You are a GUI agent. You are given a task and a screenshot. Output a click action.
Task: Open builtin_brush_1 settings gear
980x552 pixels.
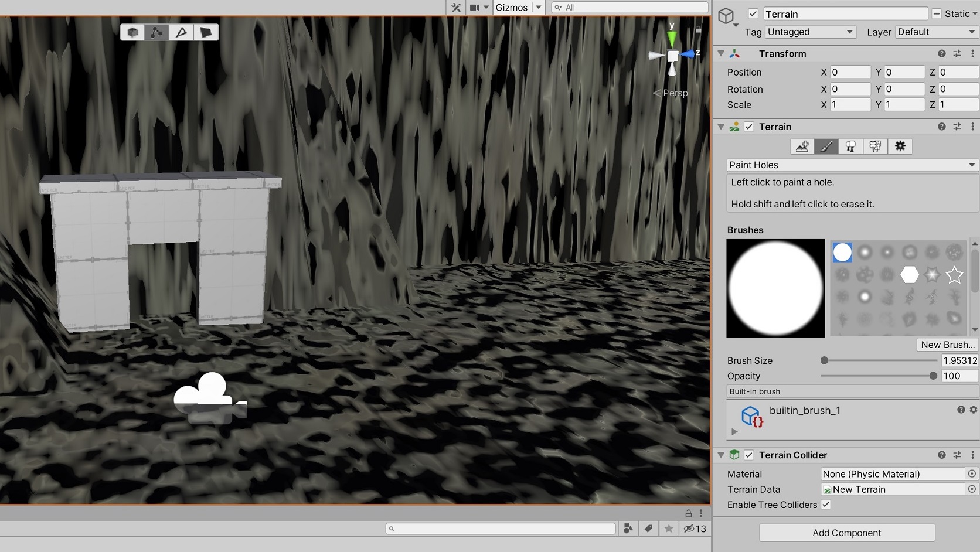[x=973, y=410]
